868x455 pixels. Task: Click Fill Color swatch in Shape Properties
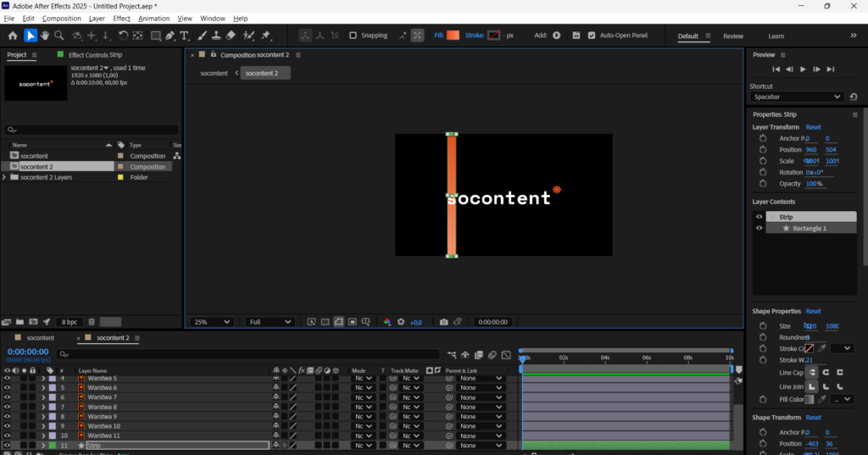pos(810,399)
